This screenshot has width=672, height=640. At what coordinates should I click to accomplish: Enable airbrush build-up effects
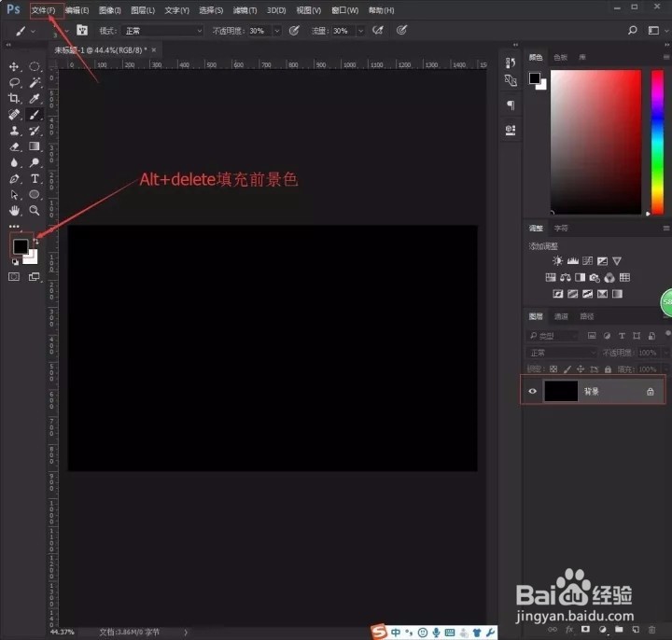378,30
